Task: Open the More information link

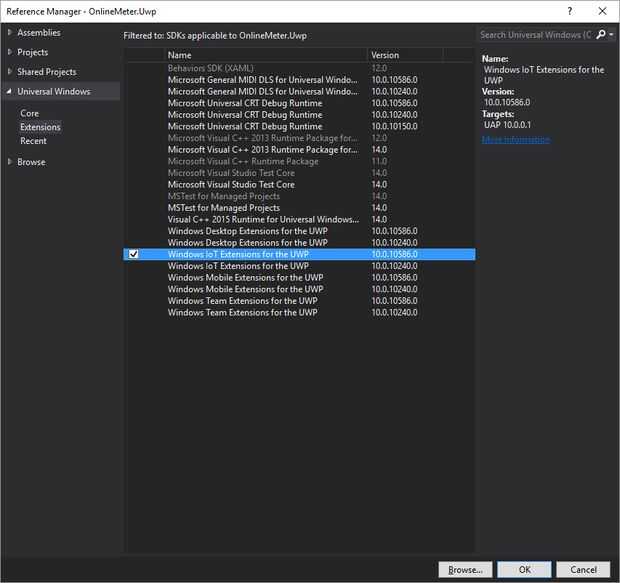Action: (x=516, y=139)
